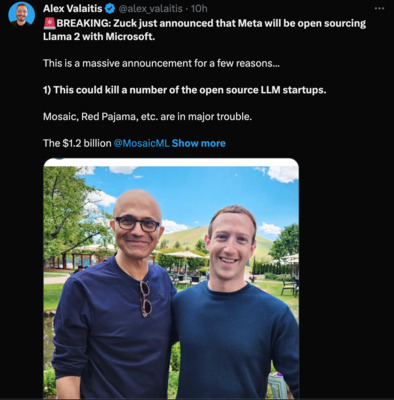Open Alex Valaitis's profile avatar
This screenshot has height=400, width=394.
pyautogui.click(x=22, y=14)
